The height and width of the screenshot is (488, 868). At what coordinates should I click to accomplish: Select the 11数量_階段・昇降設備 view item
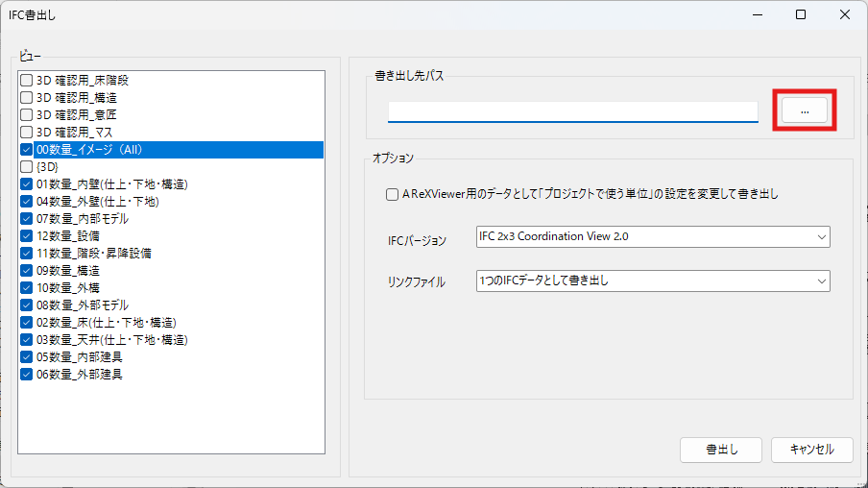(93, 254)
